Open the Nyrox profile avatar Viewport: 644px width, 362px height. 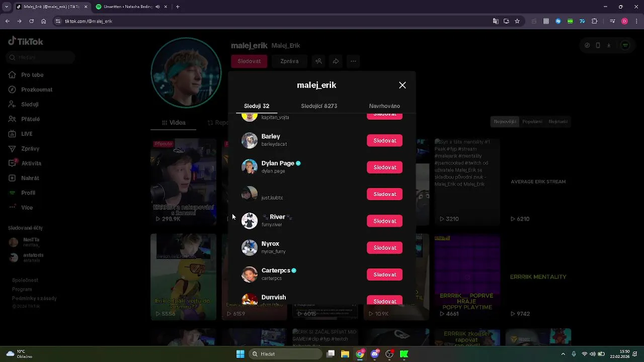[x=250, y=247]
